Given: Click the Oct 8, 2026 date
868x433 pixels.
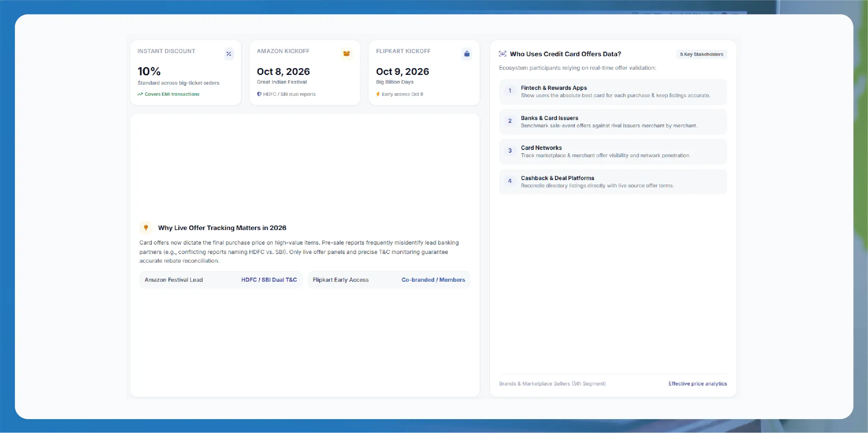Looking at the screenshot, I should [283, 71].
